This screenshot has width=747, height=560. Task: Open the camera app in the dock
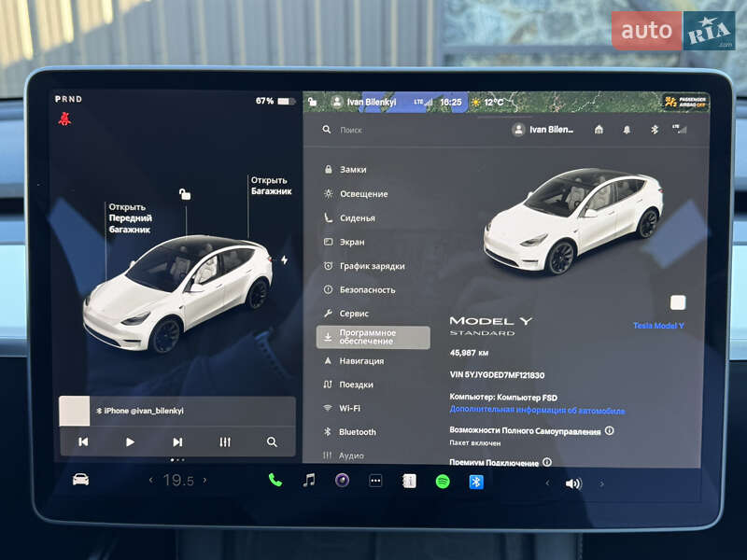(342, 481)
